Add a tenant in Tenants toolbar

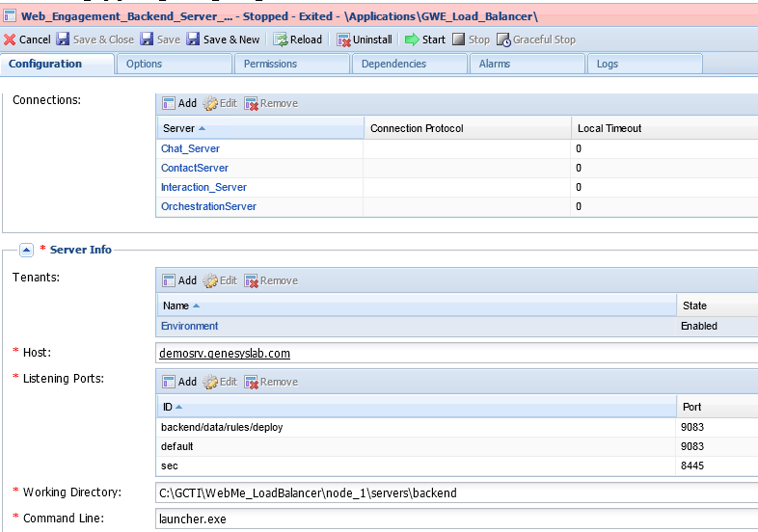tap(179, 280)
